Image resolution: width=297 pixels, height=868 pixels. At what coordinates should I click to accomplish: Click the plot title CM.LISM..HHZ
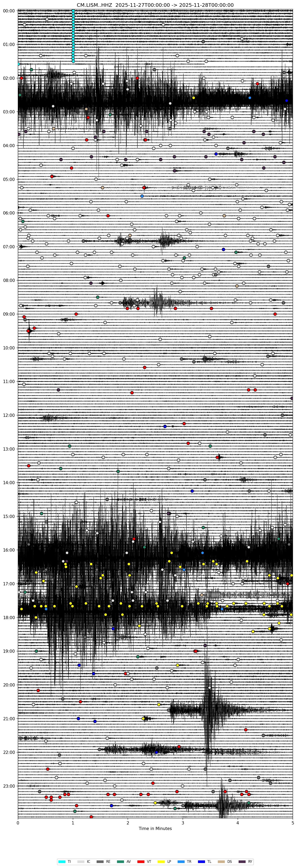pyautogui.click(x=155, y=5)
